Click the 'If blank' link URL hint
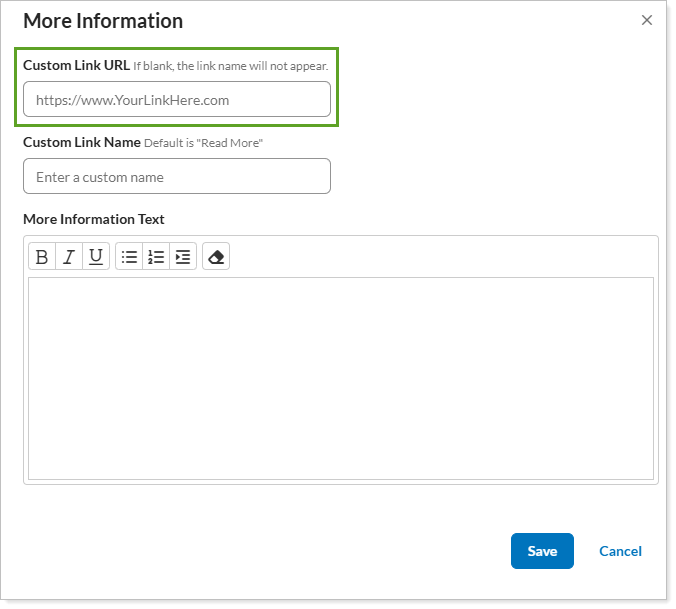This screenshot has width=676, height=609. [231, 66]
